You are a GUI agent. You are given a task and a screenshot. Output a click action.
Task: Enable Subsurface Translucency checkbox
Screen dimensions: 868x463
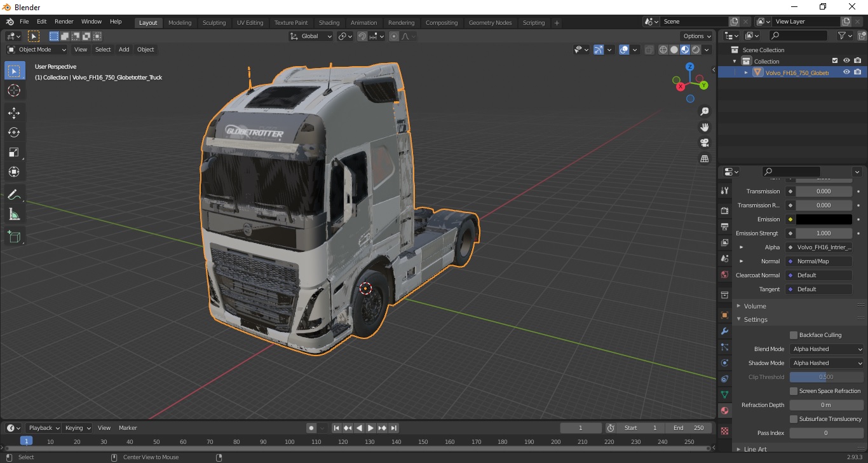pos(794,419)
